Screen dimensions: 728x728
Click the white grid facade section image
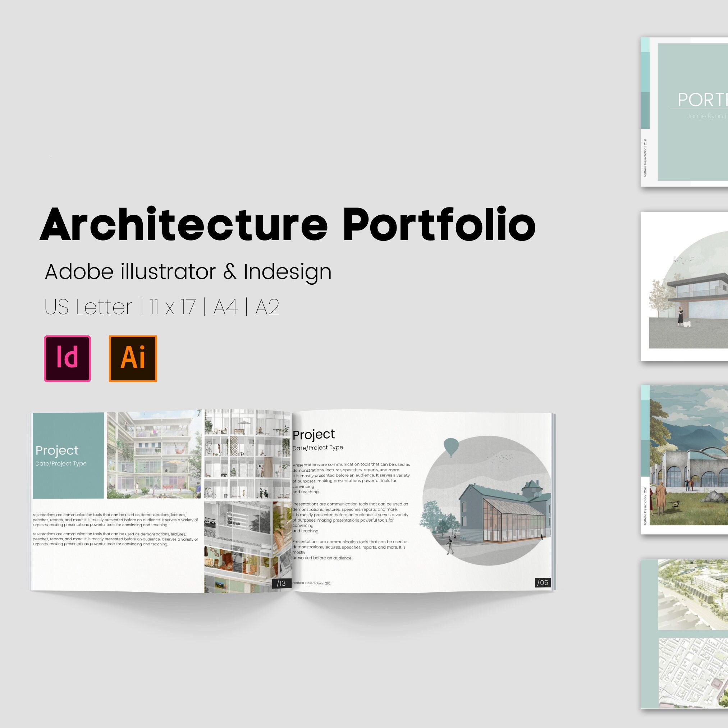(x=248, y=455)
